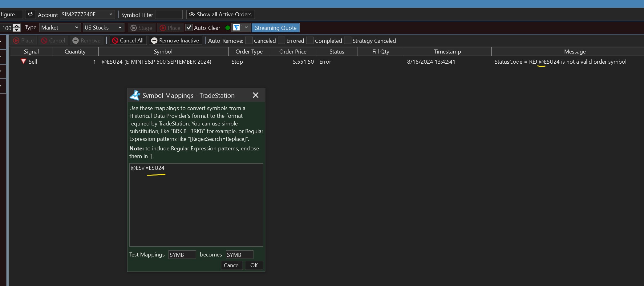Sort by the Fill Qty column header
This screenshot has width=644, height=286.
pyautogui.click(x=381, y=52)
